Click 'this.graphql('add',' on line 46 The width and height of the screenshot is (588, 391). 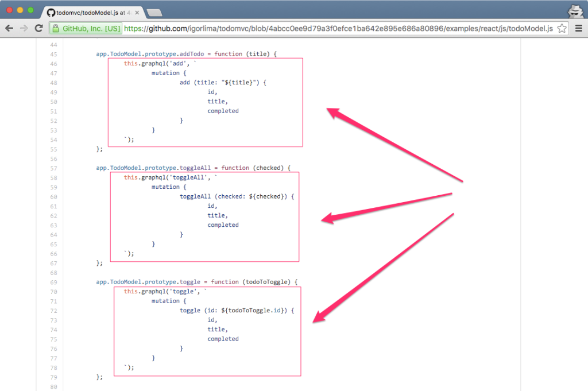coord(156,63)
